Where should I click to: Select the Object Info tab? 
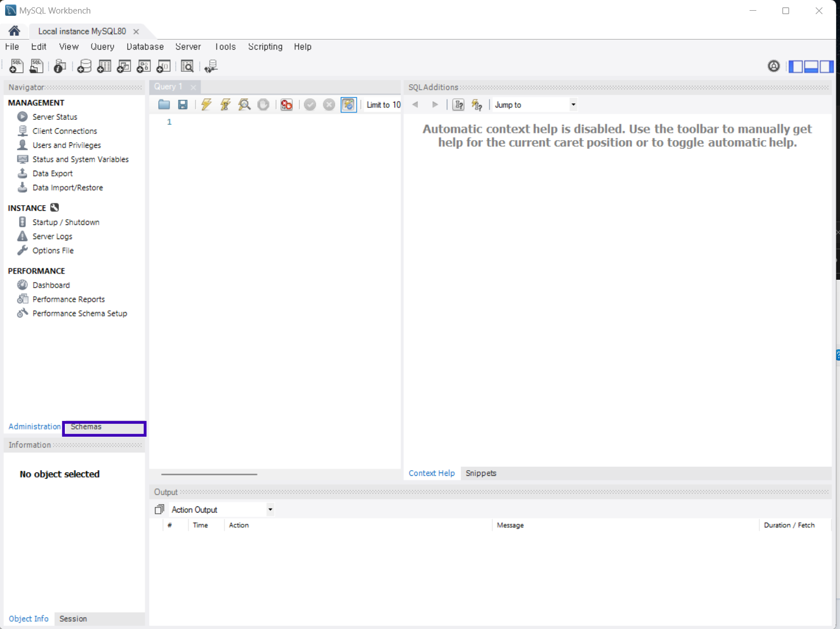click(29, 619)
